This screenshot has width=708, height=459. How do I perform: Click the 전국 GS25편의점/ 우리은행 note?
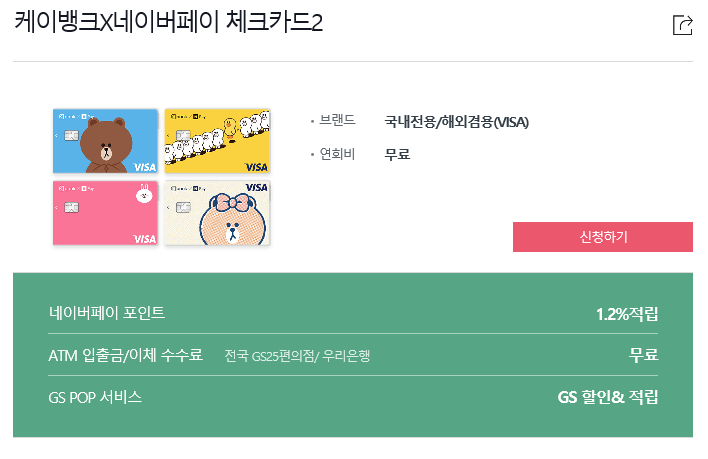297,356
